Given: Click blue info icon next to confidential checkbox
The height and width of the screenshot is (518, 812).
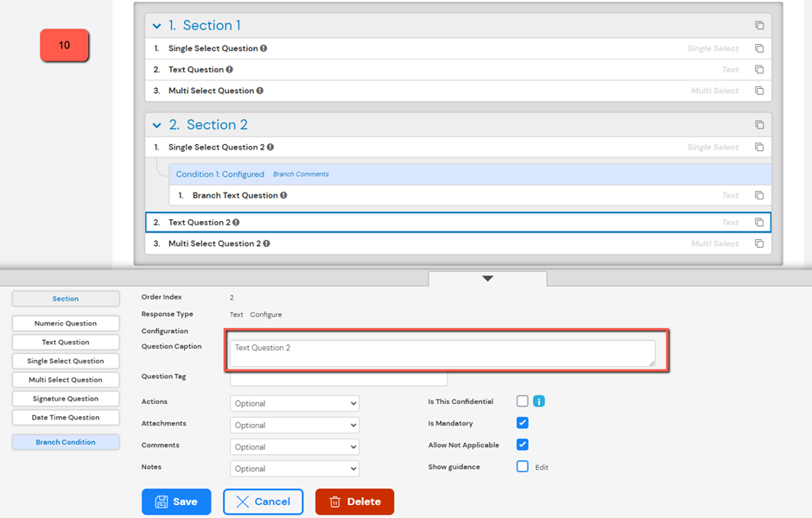Looking at the screenshot, I should [x=538, y=401].
